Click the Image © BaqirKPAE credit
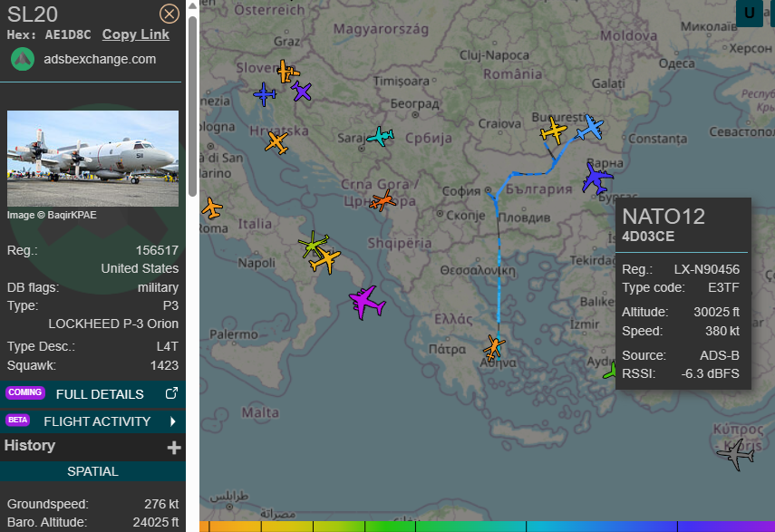 52,215
